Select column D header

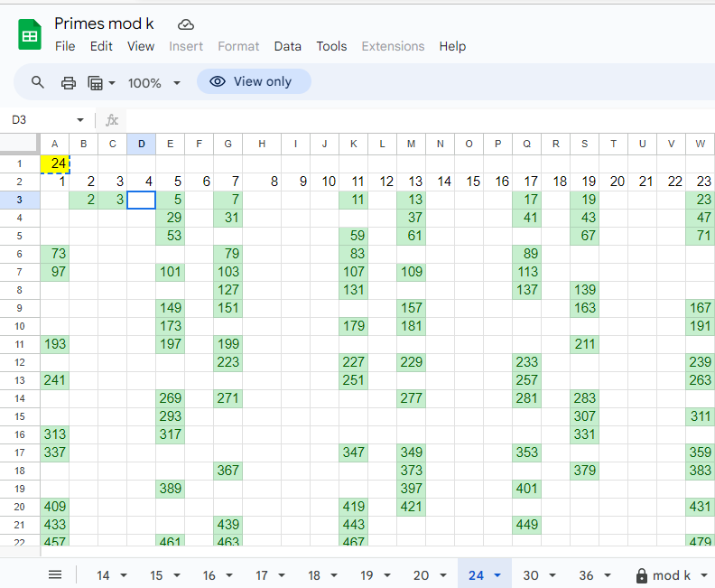pos(142,145)
